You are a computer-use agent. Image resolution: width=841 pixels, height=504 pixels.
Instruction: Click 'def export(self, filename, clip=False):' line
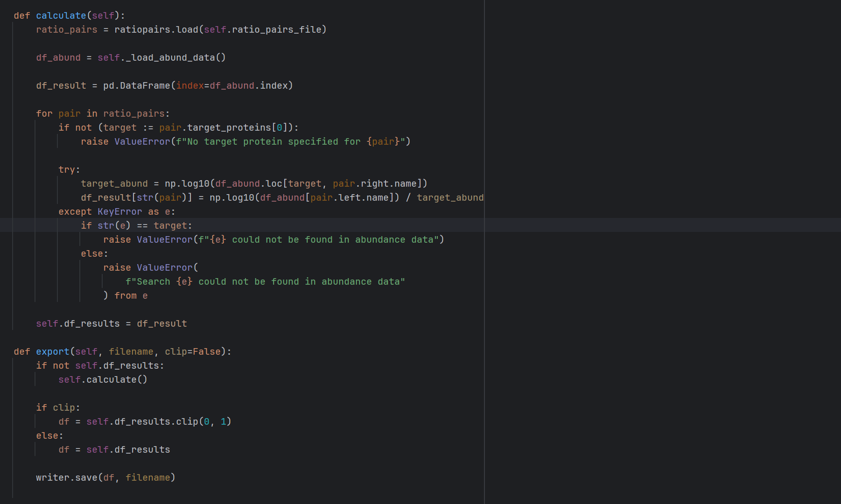pos(123,351)
